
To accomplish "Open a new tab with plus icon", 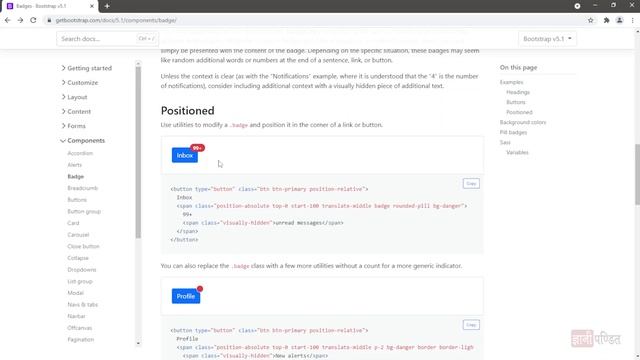I will pos(107,6).
